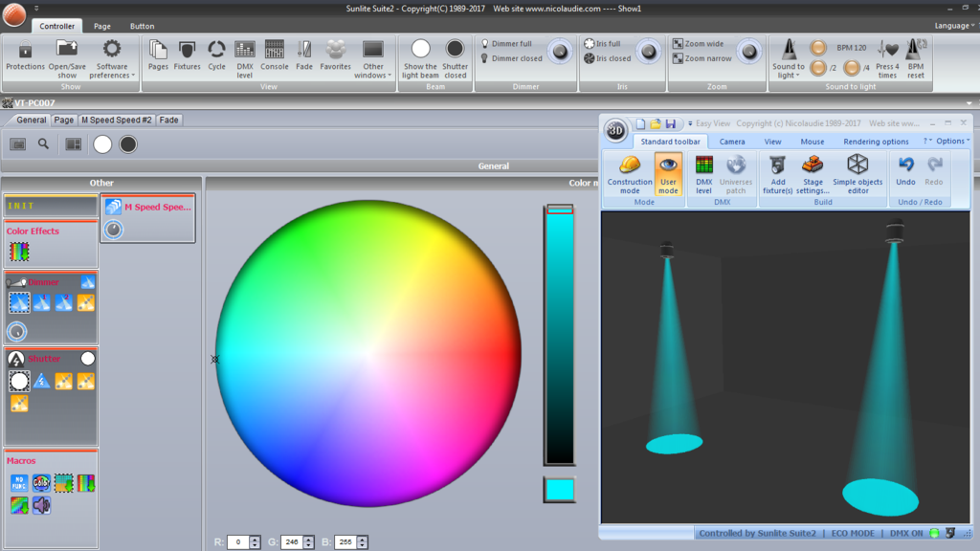
Task: Click the NO FUNC macro icon
Action: click(19, 483)
